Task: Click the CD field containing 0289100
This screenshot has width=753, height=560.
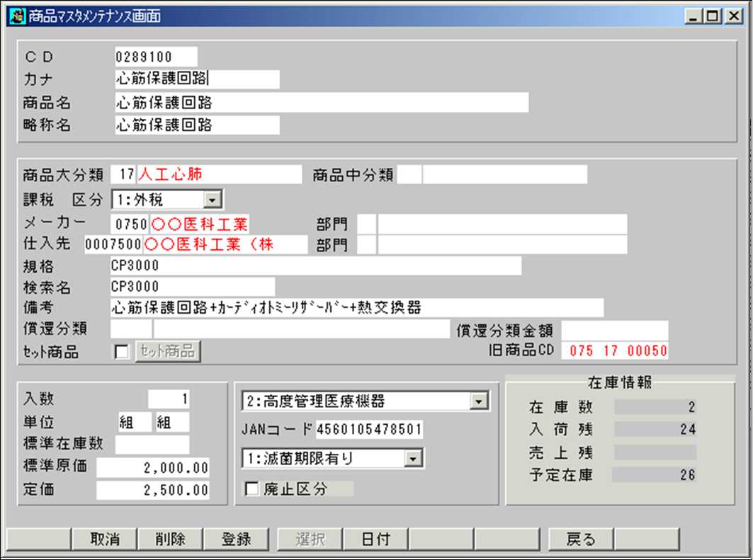Action: (x=156, y=57)
